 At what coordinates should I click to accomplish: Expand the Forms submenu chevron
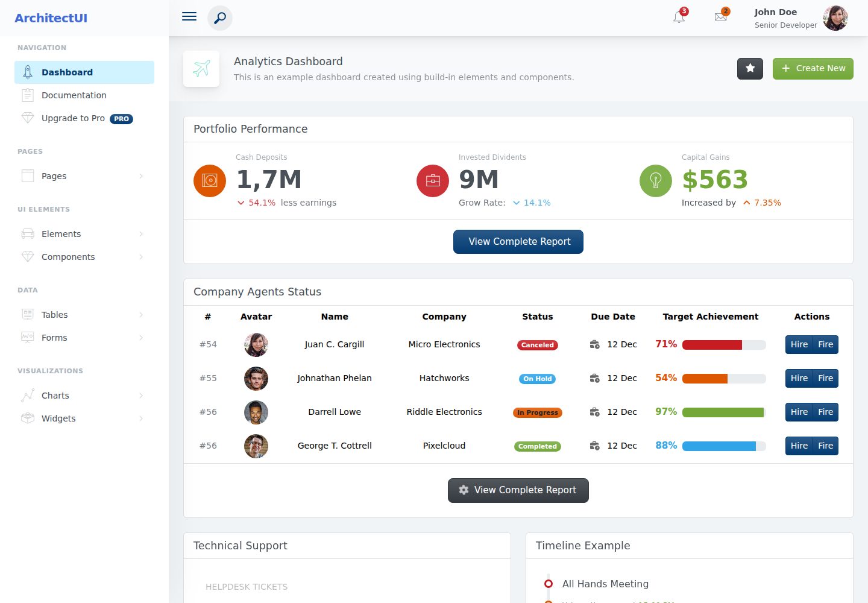(x=141, y=338)
